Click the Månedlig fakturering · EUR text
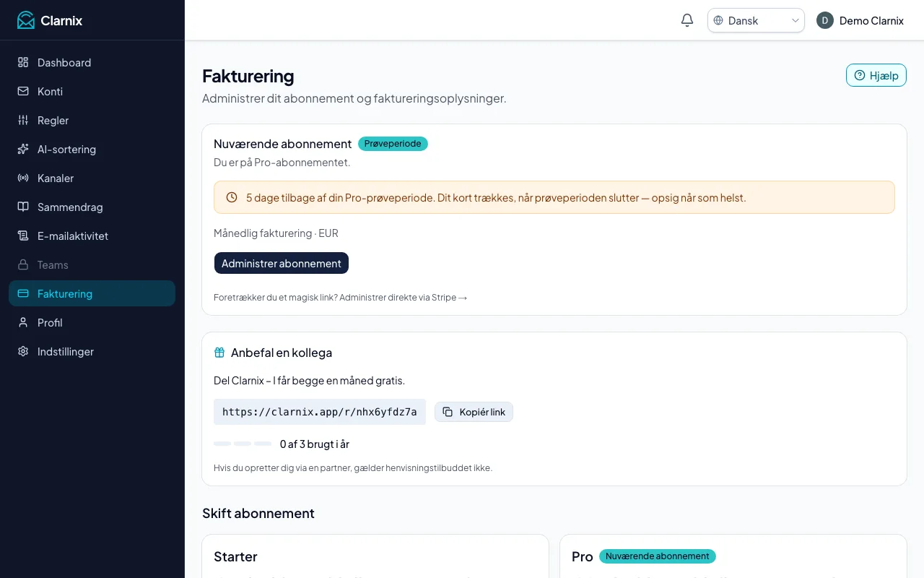 click(276, 233)
